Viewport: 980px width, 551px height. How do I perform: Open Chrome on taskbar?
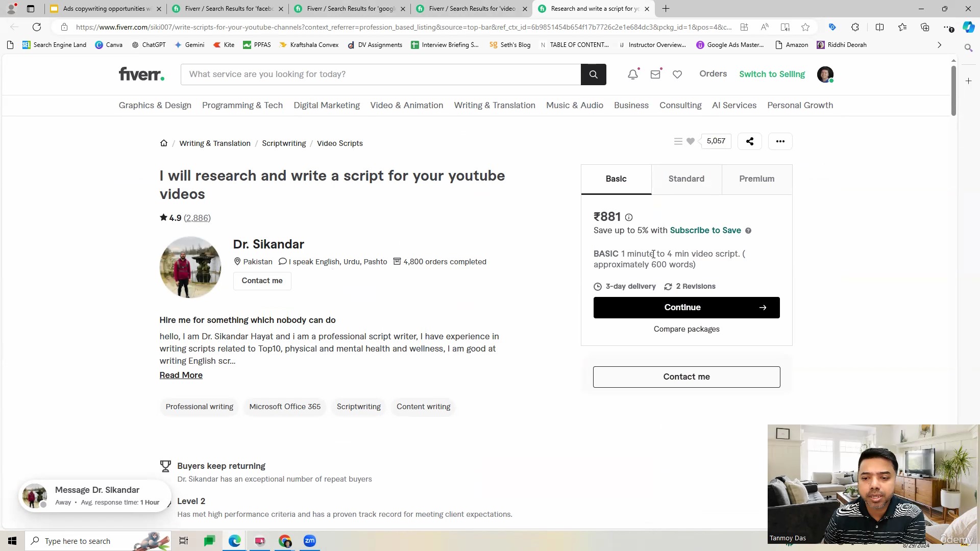tap(285, 541)
